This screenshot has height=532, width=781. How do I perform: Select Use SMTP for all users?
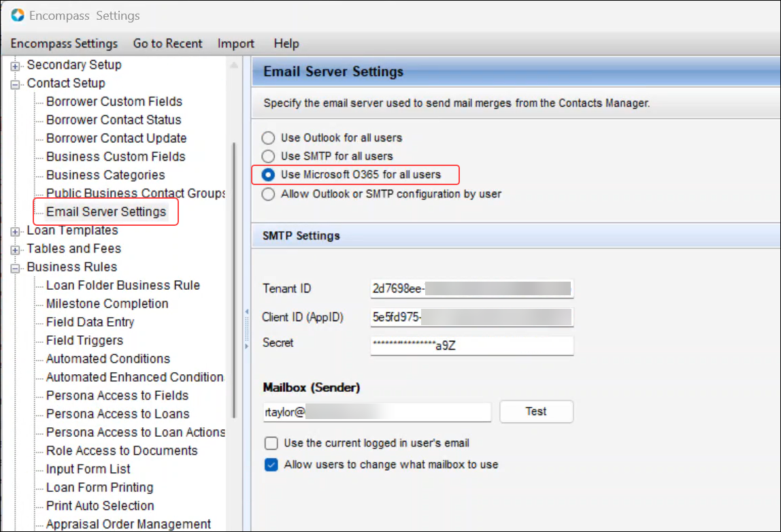(269, 156)
